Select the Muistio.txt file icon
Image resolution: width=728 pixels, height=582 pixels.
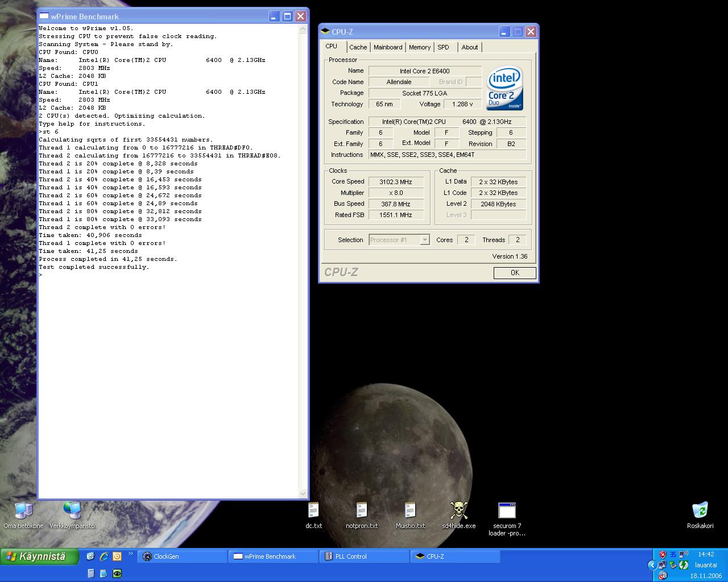(410, 515)
